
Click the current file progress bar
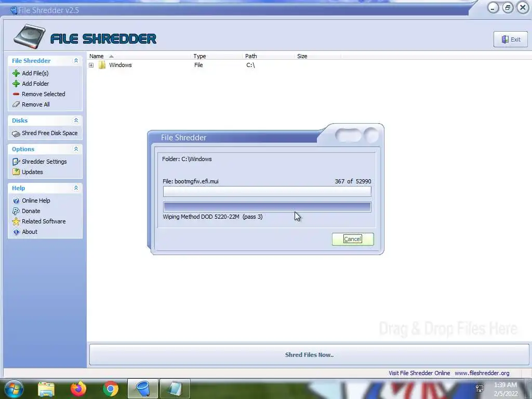tap(267, 191)
